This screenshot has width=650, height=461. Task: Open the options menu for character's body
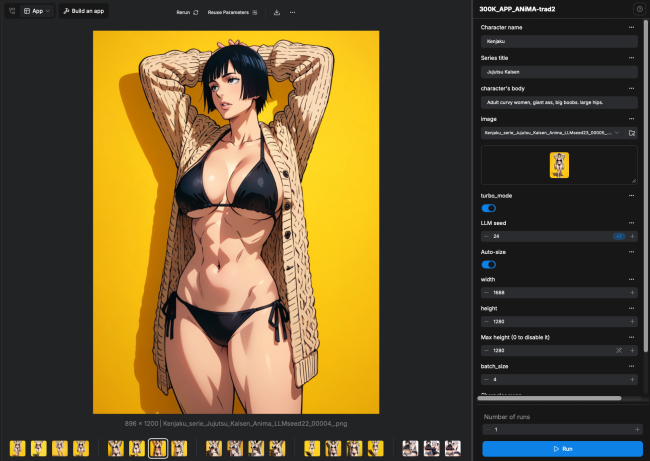(x=631, y=88)
